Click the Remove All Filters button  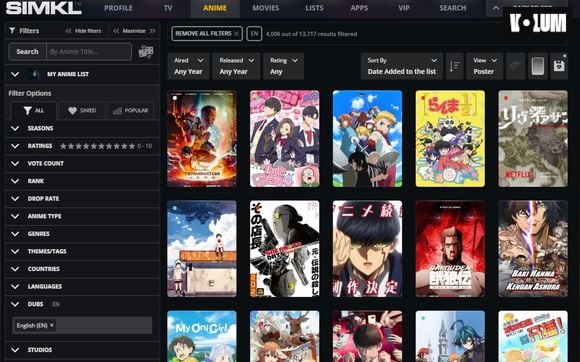tap(207, 34)
